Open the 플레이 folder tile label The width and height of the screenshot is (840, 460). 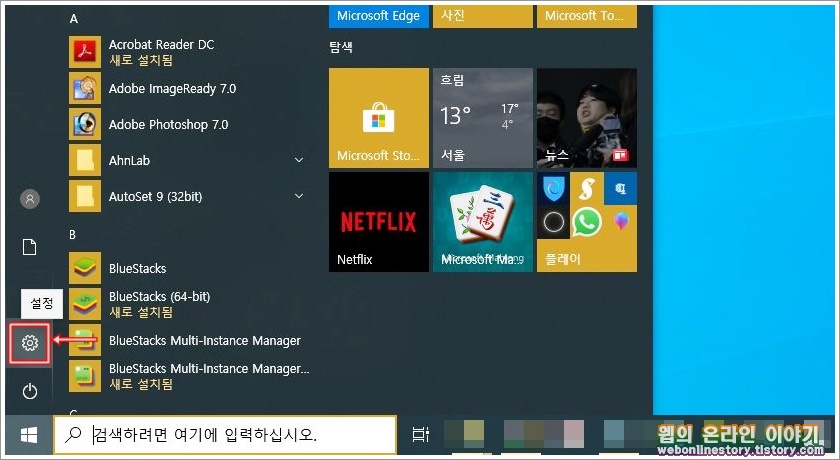tap(563, 259)
